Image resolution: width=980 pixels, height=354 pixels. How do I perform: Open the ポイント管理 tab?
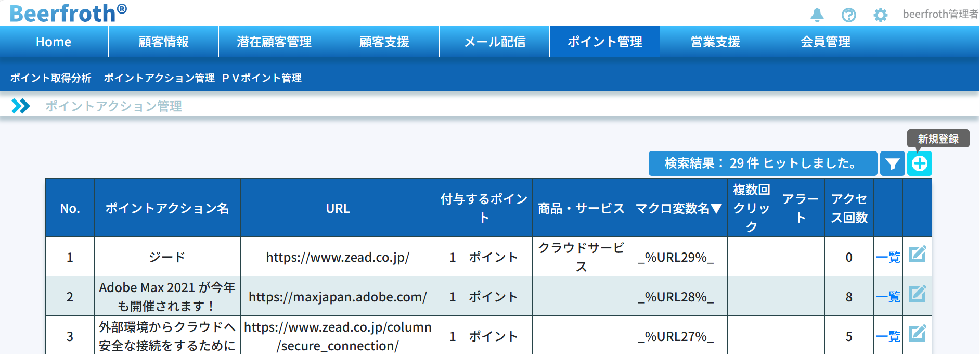604,42
